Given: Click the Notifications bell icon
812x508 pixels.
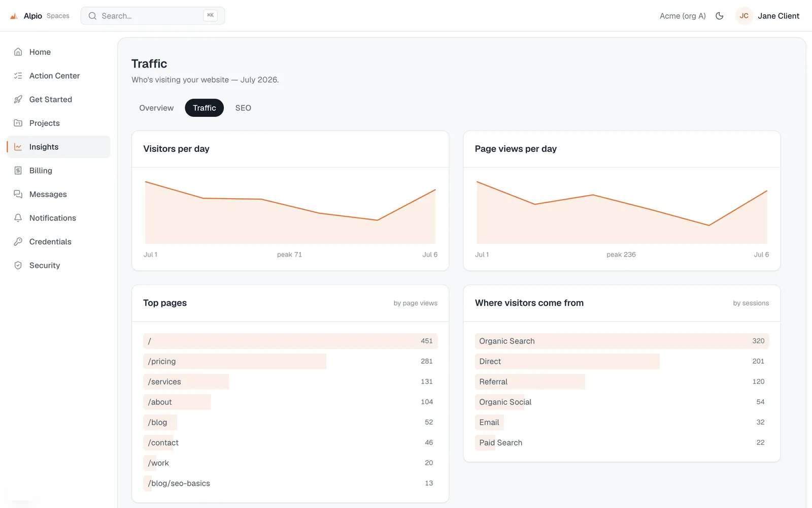Looking at the screenshot, I should click(18, 218).
